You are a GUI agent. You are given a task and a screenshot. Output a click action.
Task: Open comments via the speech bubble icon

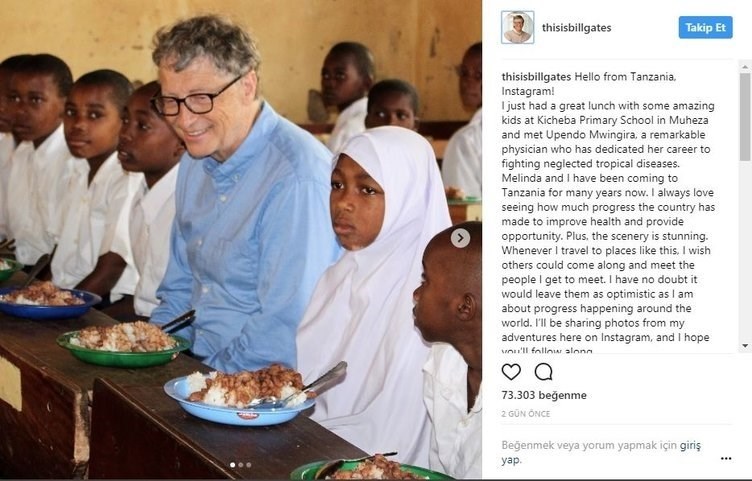543,372
